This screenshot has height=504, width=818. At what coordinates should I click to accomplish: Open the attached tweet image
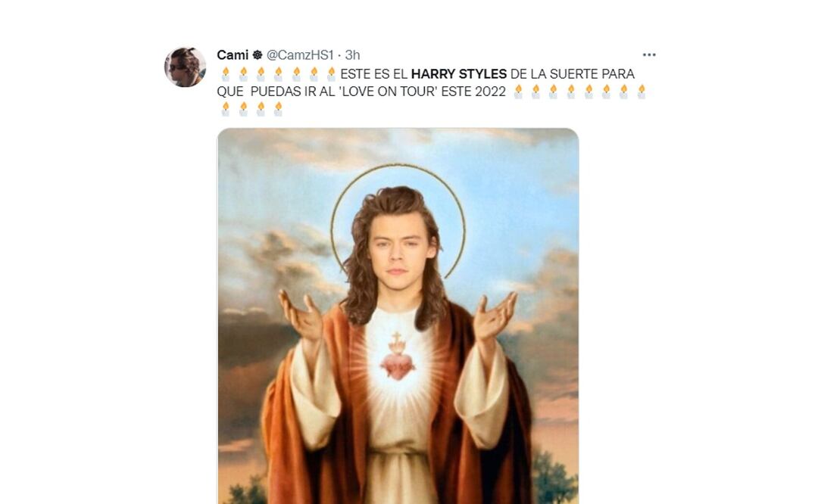pyautogui.click(x=398, y=316)
